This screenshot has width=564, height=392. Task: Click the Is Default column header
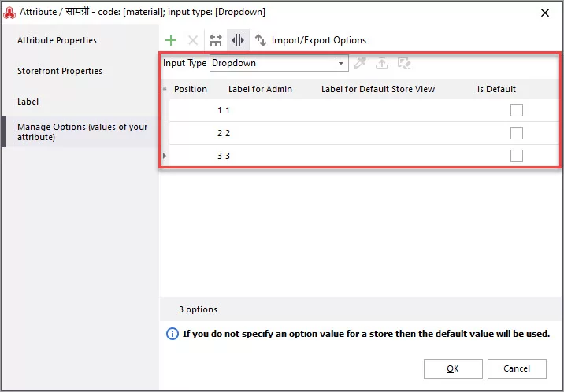[496, 89]
